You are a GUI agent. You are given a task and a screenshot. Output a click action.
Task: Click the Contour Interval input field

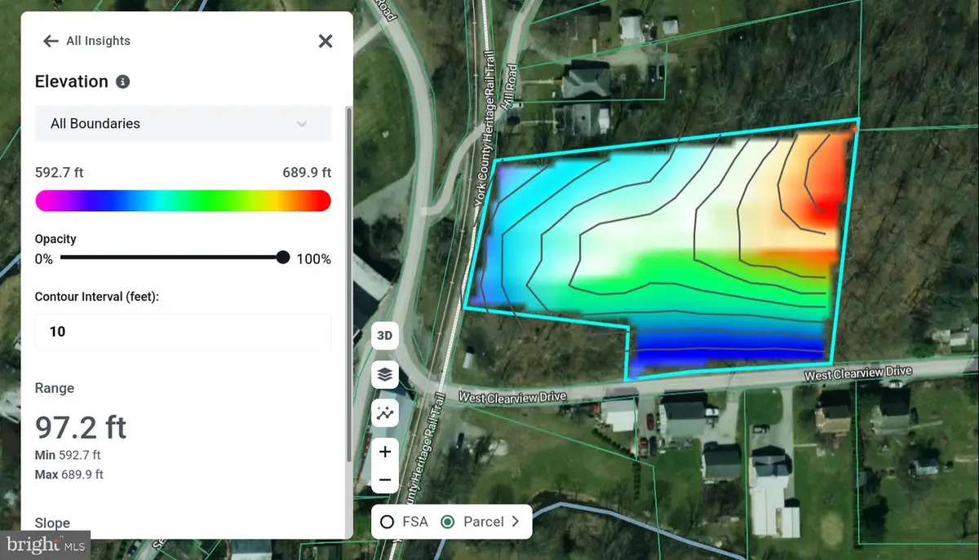(x=183, y=332)
